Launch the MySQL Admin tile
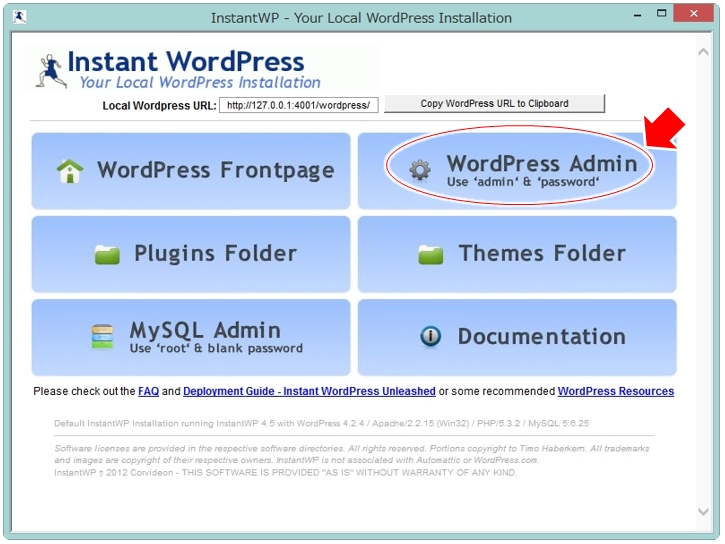Image resolution: width=725 pixels, height=544 pixels. pos(191,337)
